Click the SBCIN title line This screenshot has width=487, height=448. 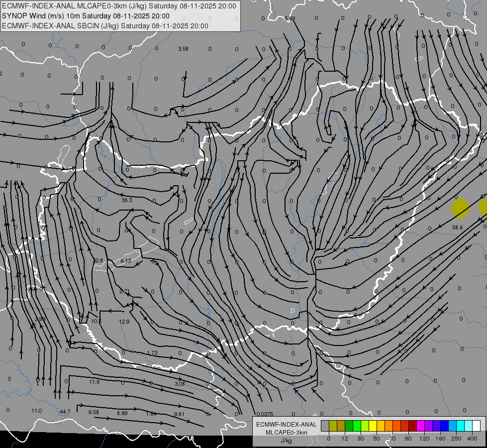coord(105,26)
